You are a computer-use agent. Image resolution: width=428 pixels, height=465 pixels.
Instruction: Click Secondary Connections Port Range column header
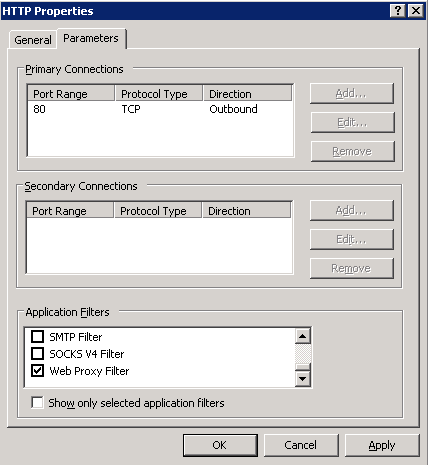[x=70, y=211]
